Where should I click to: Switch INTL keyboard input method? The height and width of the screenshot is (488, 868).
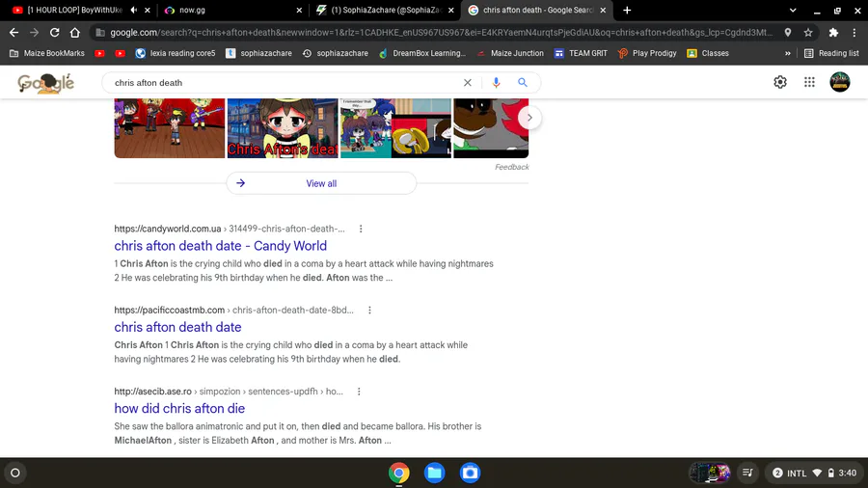797,473
